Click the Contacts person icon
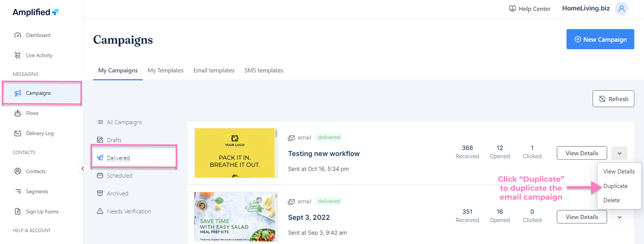This screenshot has width=644, height=244. point(18,171)
